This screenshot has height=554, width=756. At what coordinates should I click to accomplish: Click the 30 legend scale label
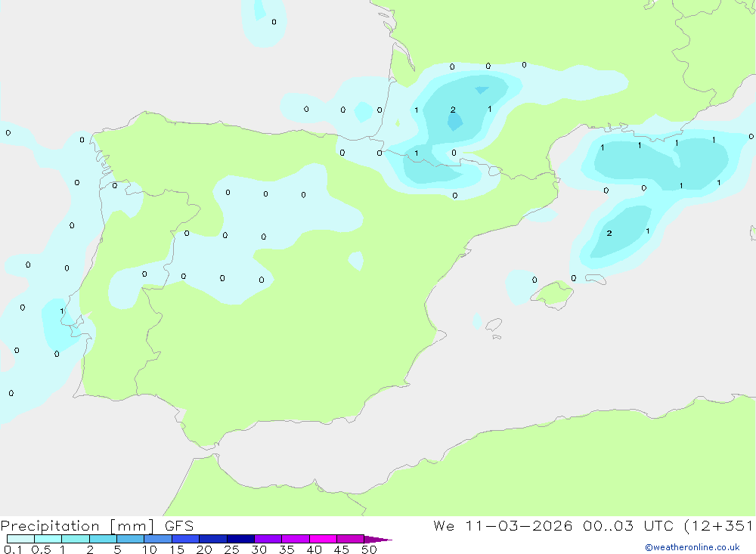[259, 549]
